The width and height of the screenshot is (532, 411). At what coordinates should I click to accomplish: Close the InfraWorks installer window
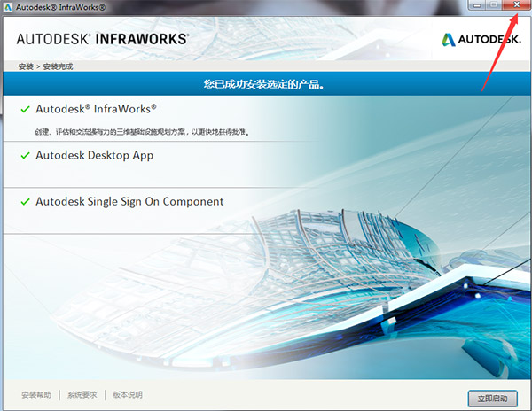[516, 4]
